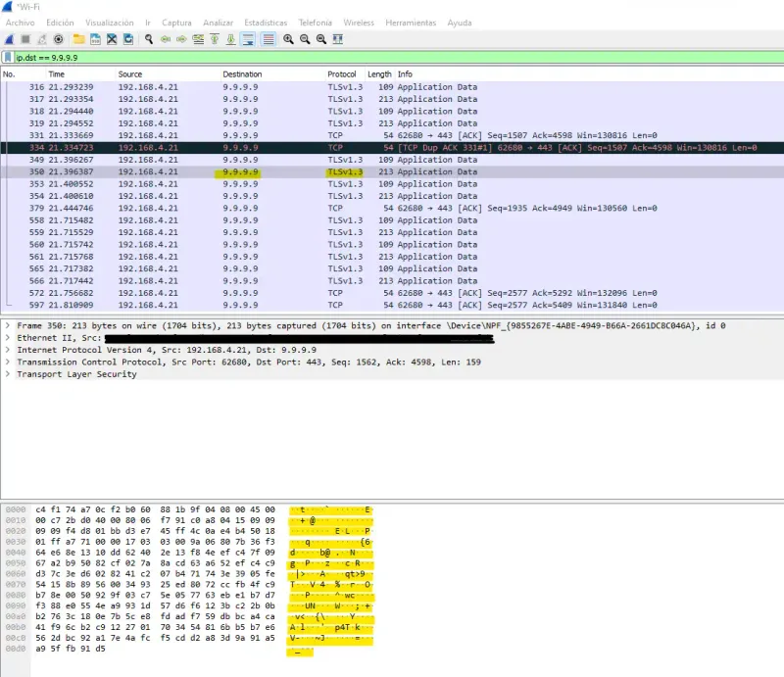784x677 pixels.
Task: Expand the Transport Layer Security row
Action: (x=8, y=374)
